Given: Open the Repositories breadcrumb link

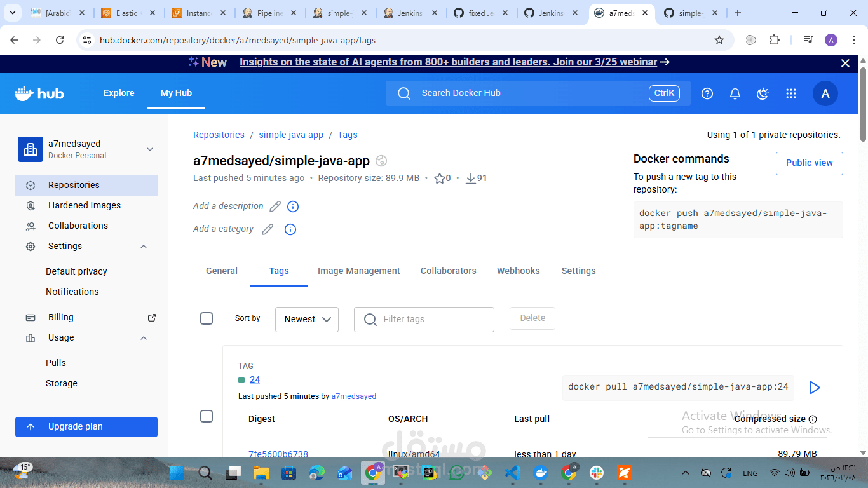Looking at the screenshot, I should click(x=219, y=135).
